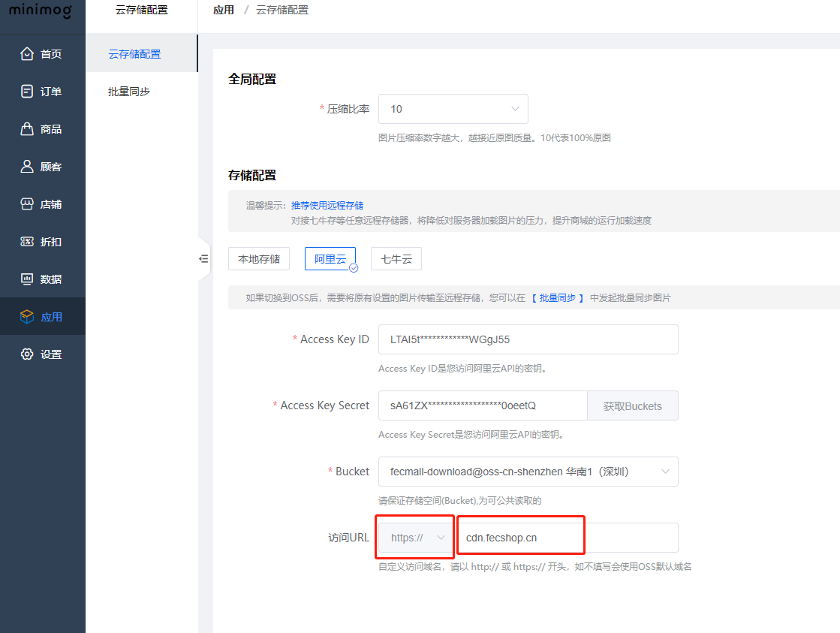Focus the 访问URL domain field cdn.fecshop.cn

pos(567,538)
